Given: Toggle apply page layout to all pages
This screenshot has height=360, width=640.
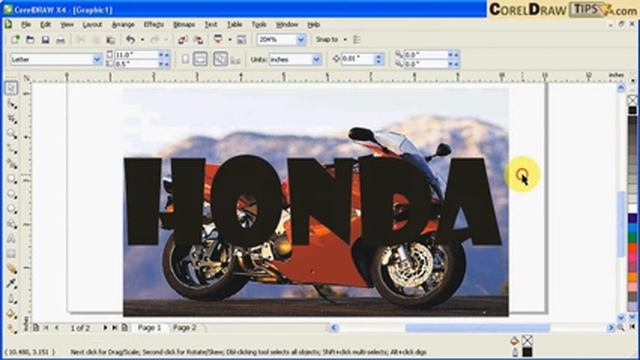Looking at the screenshot, I should point(220,59).
